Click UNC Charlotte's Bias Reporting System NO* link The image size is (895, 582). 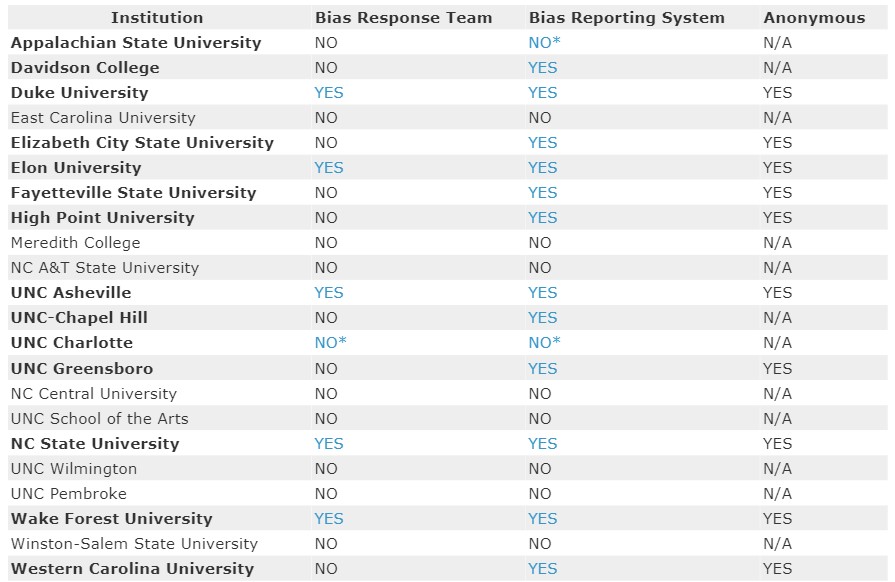544,343
